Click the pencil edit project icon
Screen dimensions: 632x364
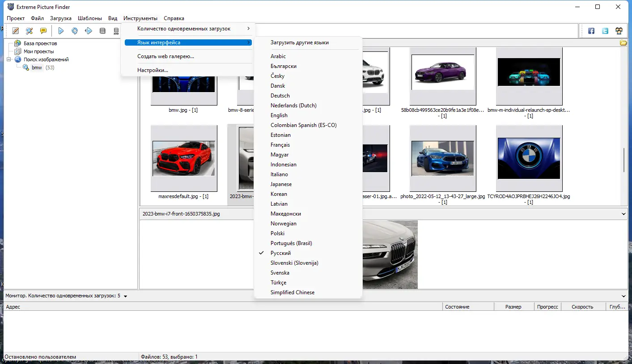[x=16, y=31]
